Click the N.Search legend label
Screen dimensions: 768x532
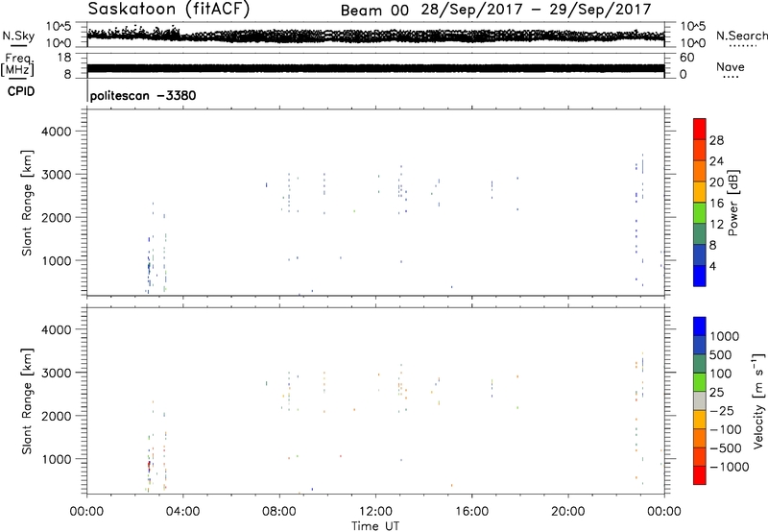741,36
